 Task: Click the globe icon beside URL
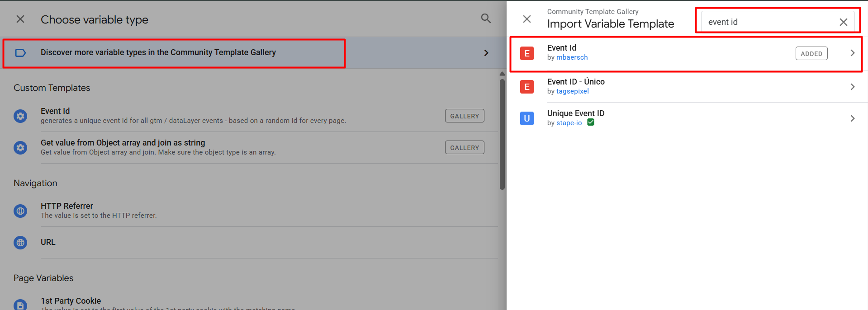pos(20,243)
